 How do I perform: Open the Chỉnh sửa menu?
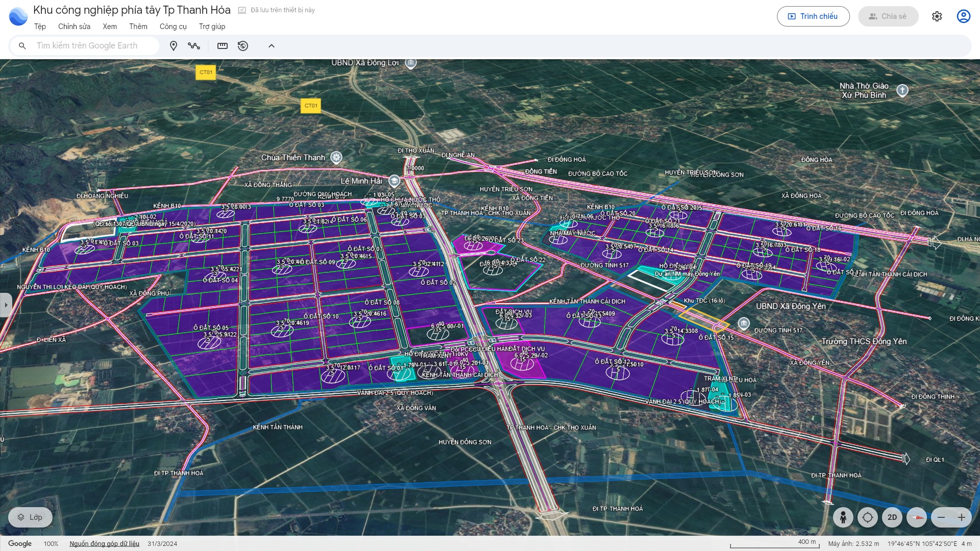pyautogui.click(x=74, y=27)
